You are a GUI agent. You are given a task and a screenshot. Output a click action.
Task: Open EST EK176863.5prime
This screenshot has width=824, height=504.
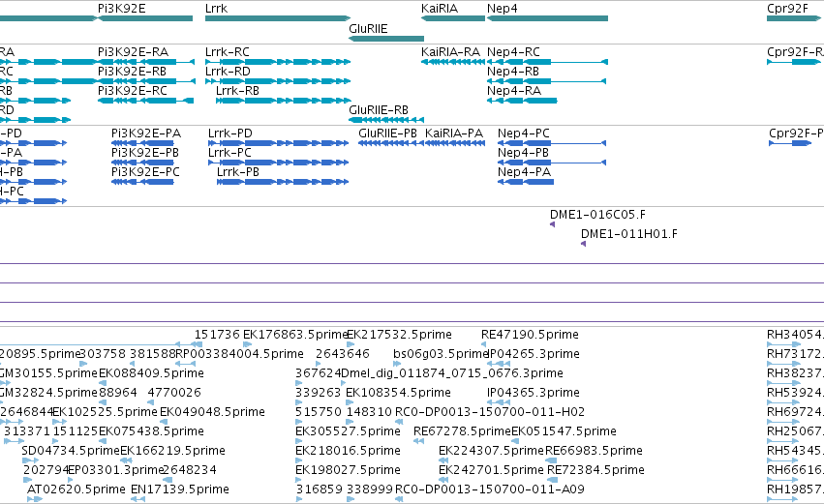point(294,335)
